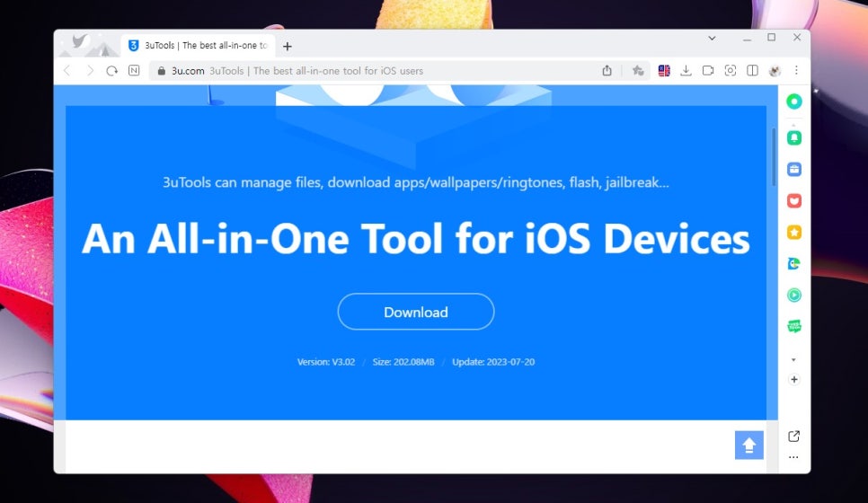
Task: Add a sidebar app with plus button
Action: pos(794,380)
